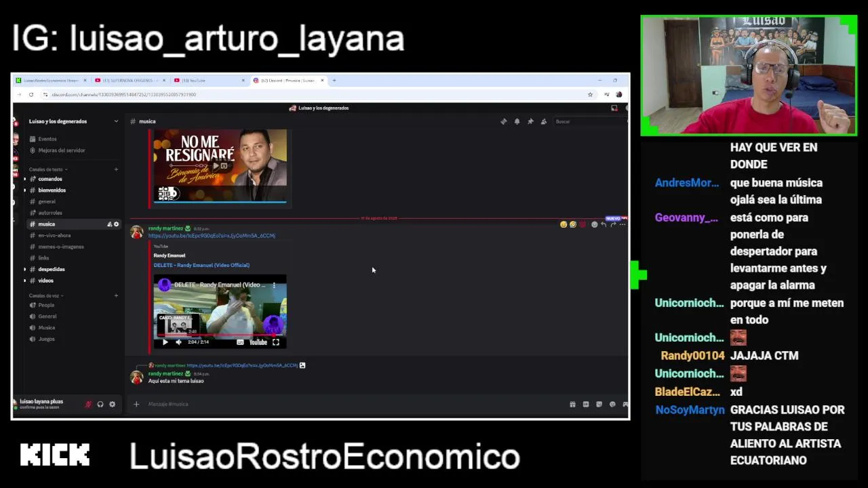
Task: Switch to the SUPERNOVA ORIGENES tab
Action: coord(130,81)
